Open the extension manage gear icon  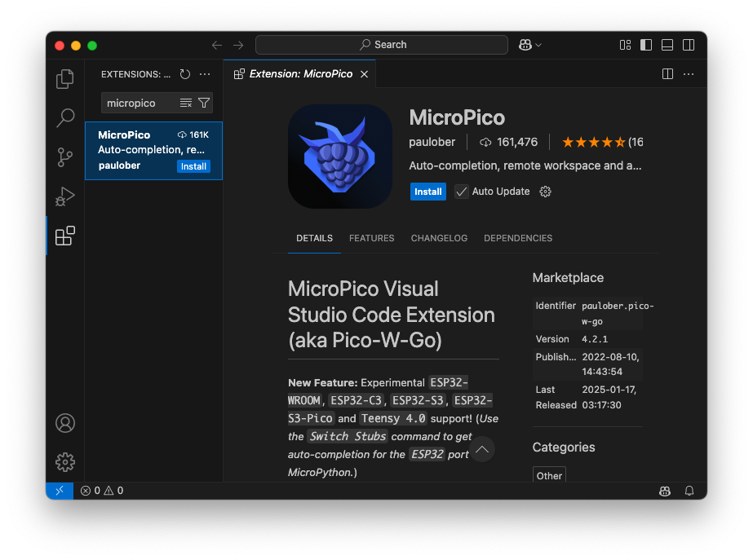(x=545, y=192)
